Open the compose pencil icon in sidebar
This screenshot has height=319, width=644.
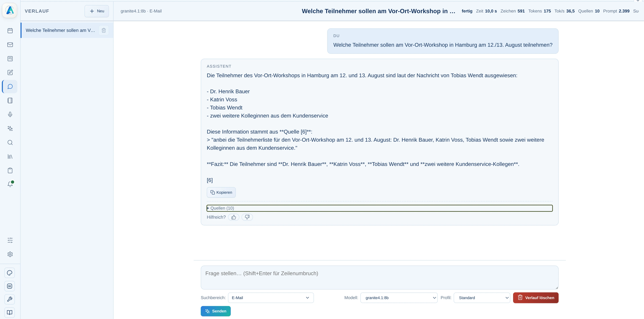10,72
